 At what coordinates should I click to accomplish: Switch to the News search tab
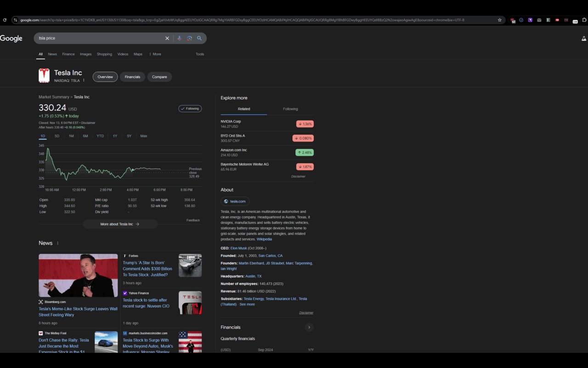[52, 54]
